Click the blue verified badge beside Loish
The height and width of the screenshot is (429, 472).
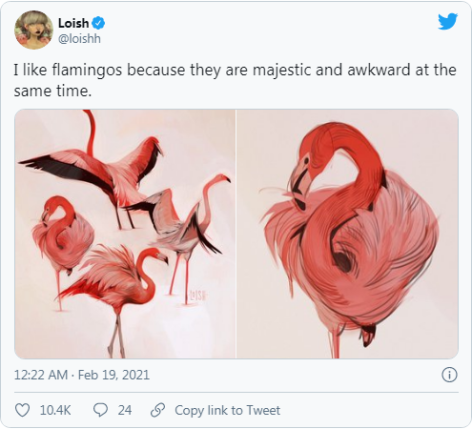click(98, 23)
